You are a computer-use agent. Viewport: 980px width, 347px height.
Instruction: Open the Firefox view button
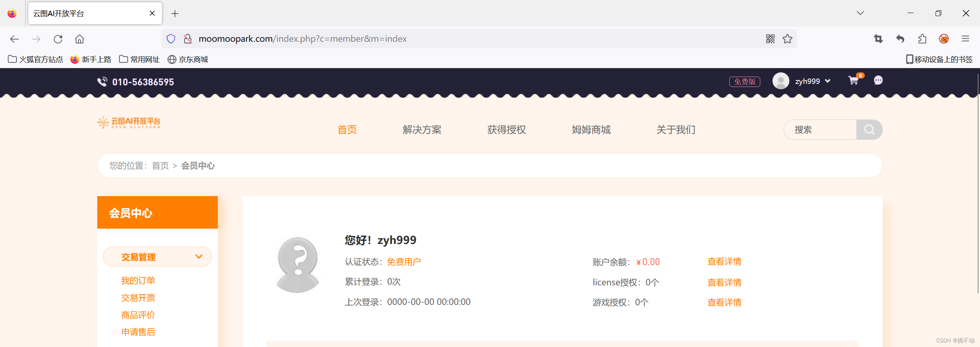point(12,13)
